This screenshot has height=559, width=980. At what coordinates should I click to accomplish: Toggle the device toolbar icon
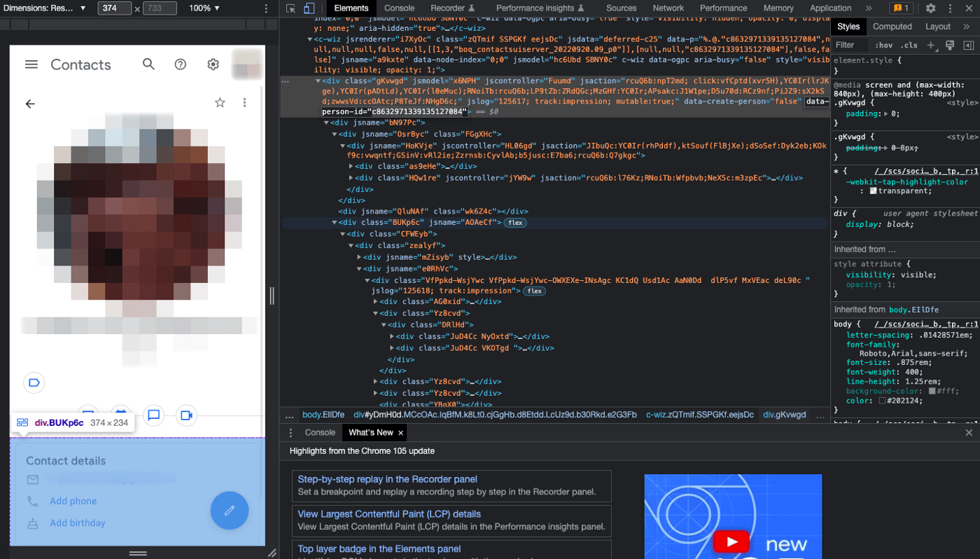pos(309,8)
